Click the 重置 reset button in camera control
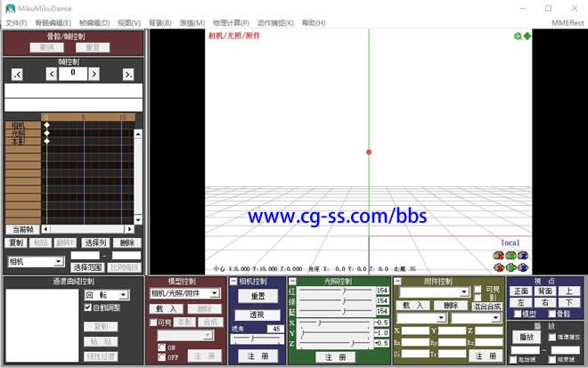The width and height of the screenshot is (588, 368). coord(257,296)
